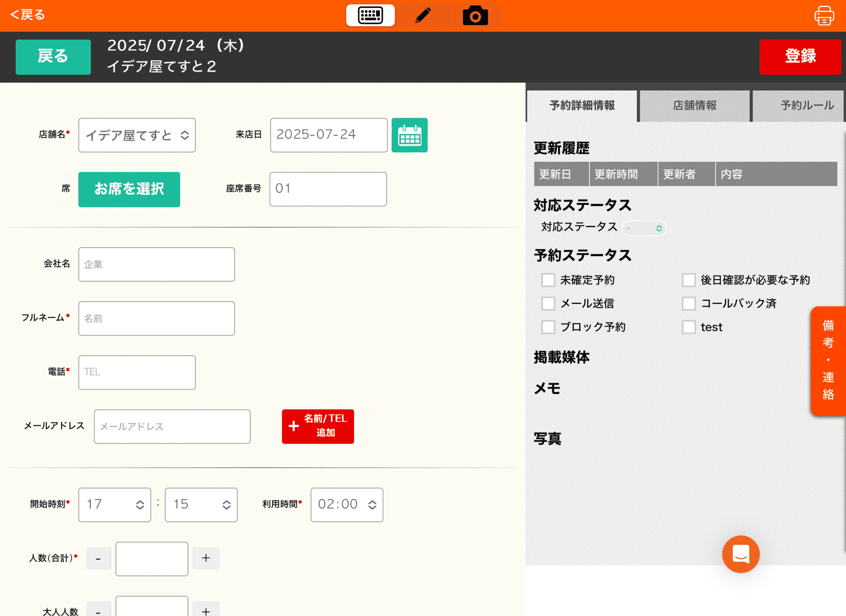Open the camera capture mode
This screenshot has width=846, height=616.
[x=475, y=16]
